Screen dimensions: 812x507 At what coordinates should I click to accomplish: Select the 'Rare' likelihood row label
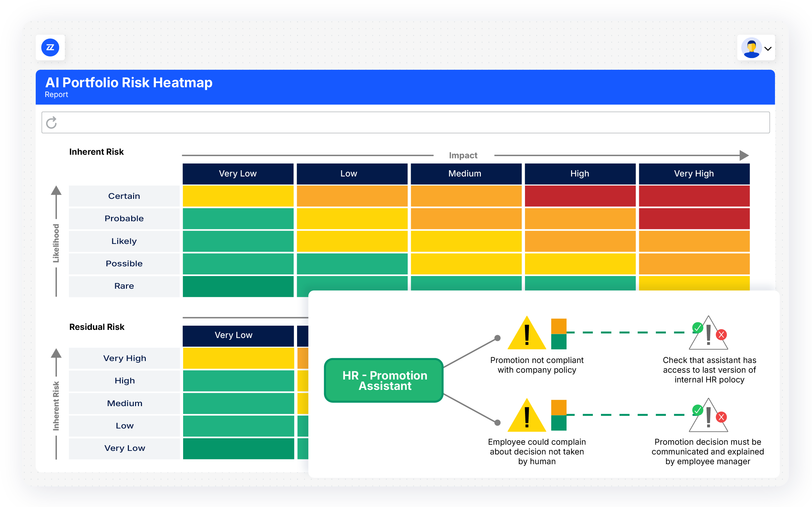(124, 286)
